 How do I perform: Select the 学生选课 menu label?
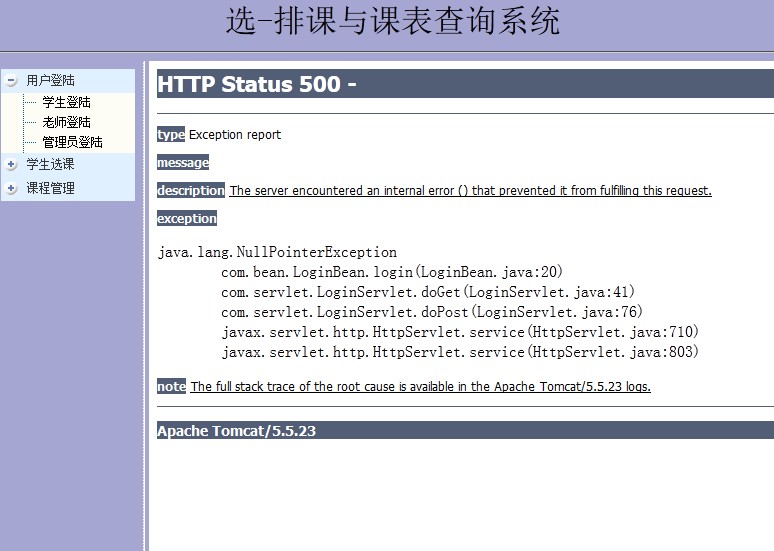[50, 164]
